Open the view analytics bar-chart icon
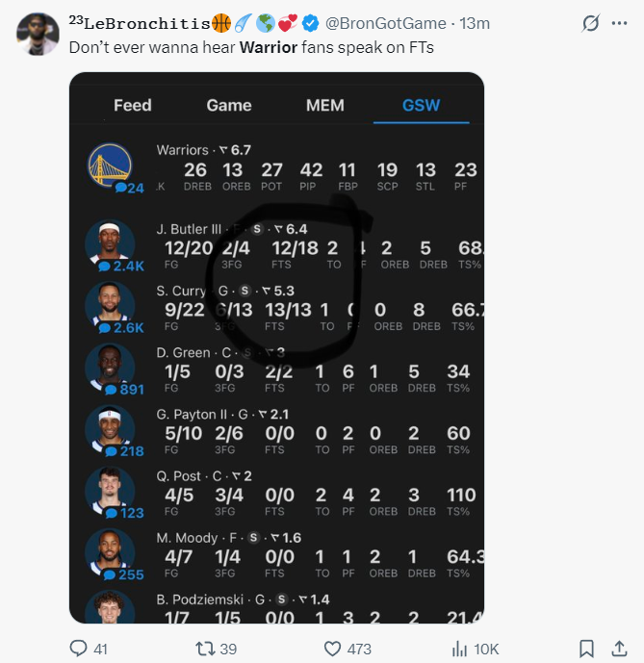The height and width of the screenshot is (663, 644). click(x=459, y=649)
